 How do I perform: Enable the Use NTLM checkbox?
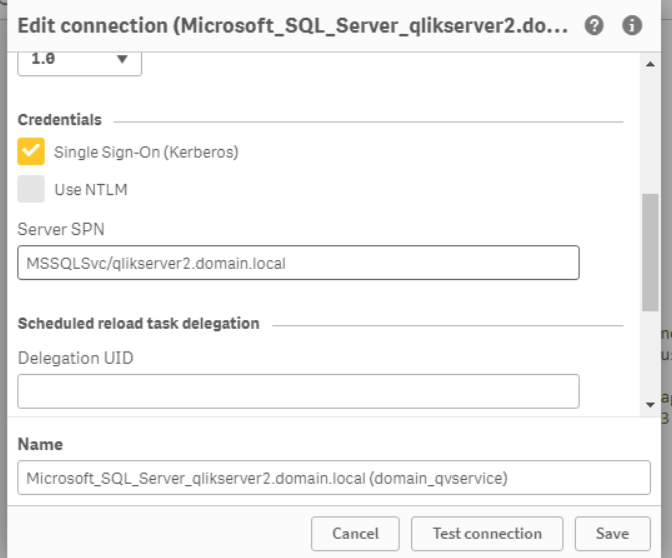pyautogui.click(x=32, y=189)
